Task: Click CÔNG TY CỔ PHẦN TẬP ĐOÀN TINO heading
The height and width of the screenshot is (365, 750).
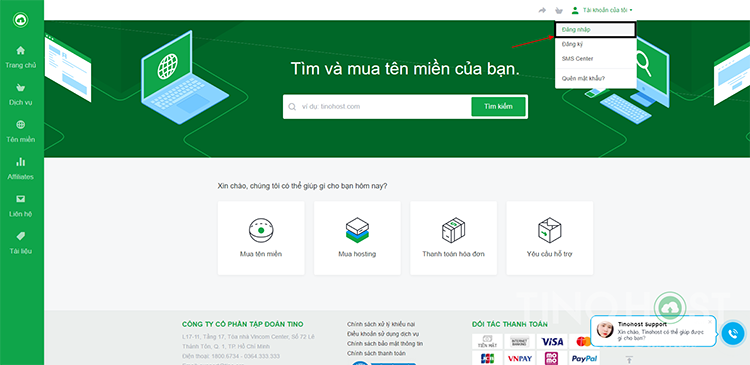Action: [x=243, y=324]
